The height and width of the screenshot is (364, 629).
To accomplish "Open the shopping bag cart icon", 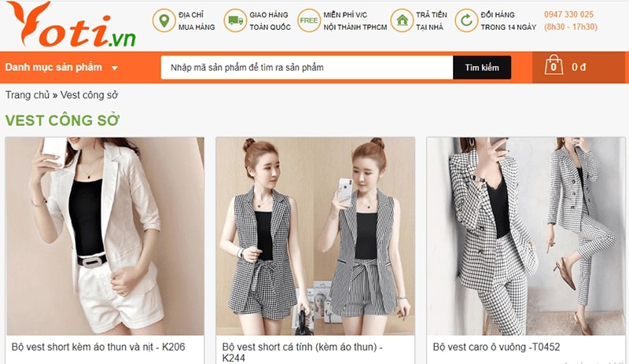I will point(554,65).
